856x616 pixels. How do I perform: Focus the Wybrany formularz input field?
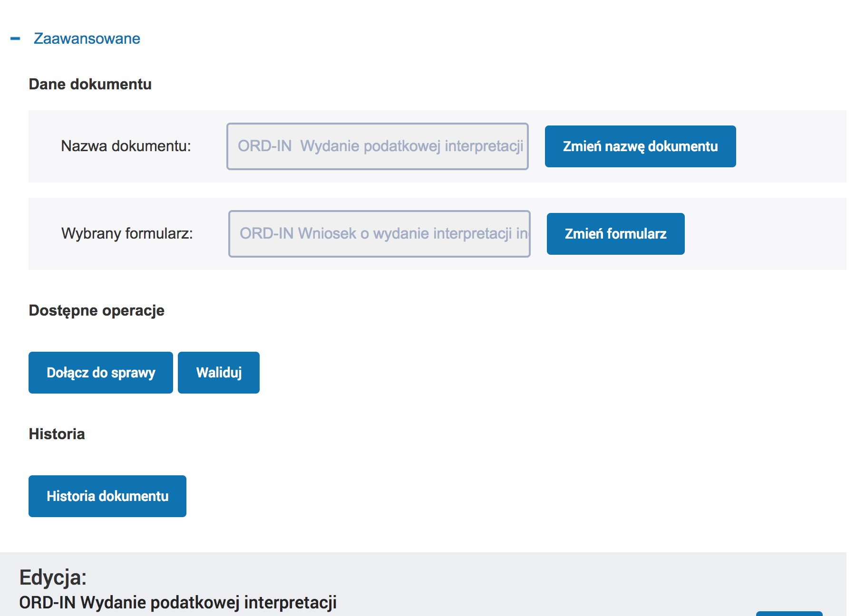pyautogui.click(x=379, y=234)
